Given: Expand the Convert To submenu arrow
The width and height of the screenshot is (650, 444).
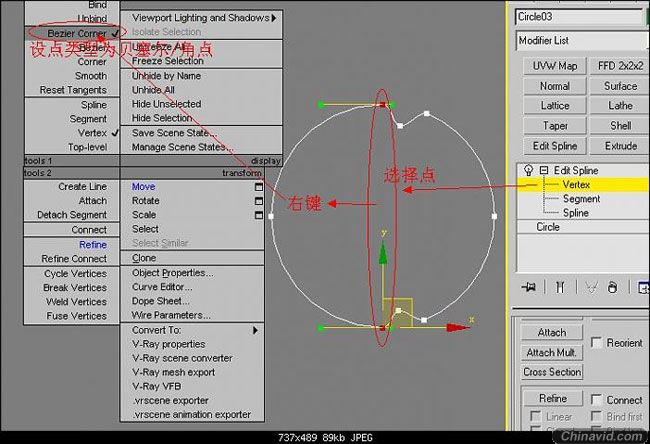Looking at the screenshot, I should [255, 330].
